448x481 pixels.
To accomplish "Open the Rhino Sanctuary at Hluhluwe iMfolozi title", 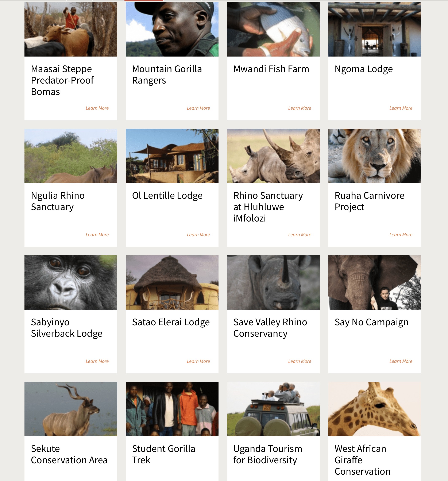I will pyautogui.click(x=268, y=207).
